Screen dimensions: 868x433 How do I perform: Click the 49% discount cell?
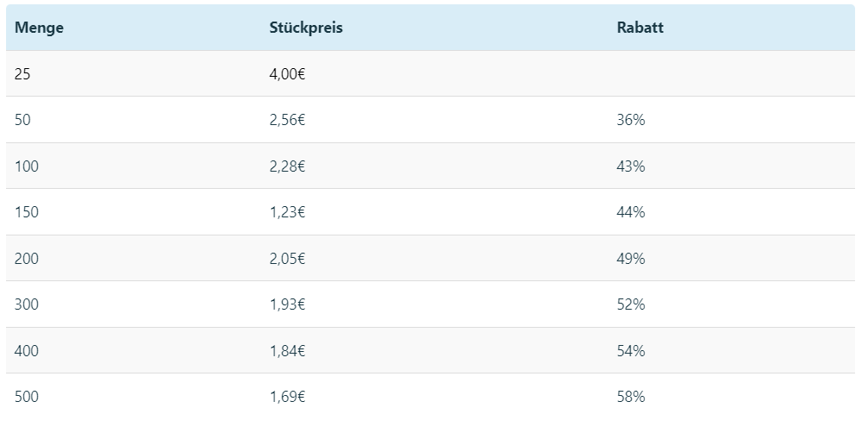click(x=631, y=259)
